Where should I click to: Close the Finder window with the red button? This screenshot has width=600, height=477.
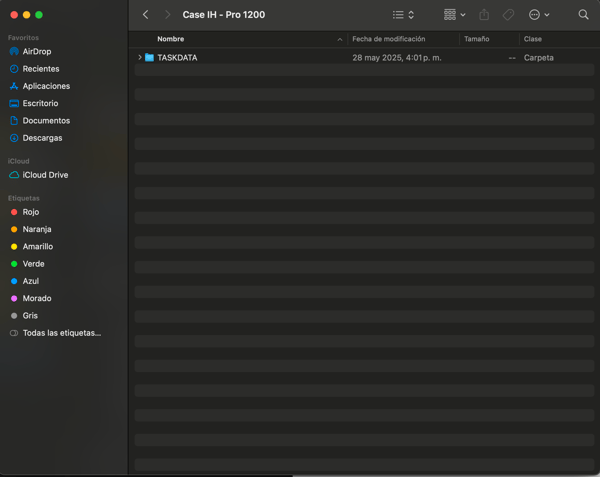(x=14, y=15)
